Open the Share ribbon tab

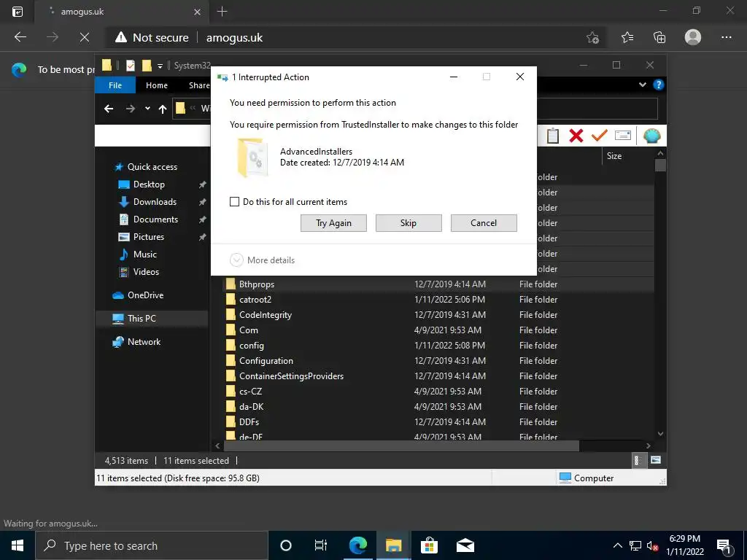[198, 85]
